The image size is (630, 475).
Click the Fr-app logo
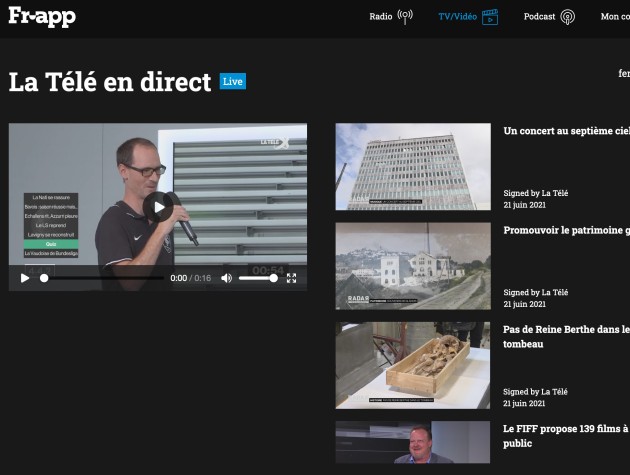coord(42,16)
